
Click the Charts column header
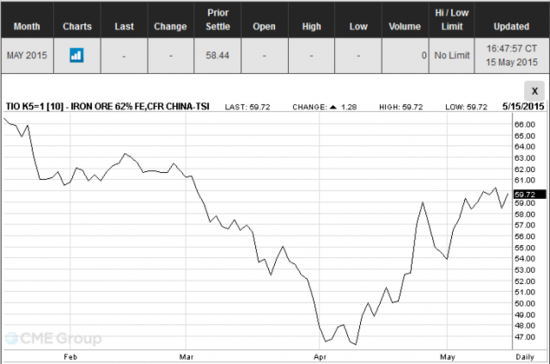pos(77,26)
